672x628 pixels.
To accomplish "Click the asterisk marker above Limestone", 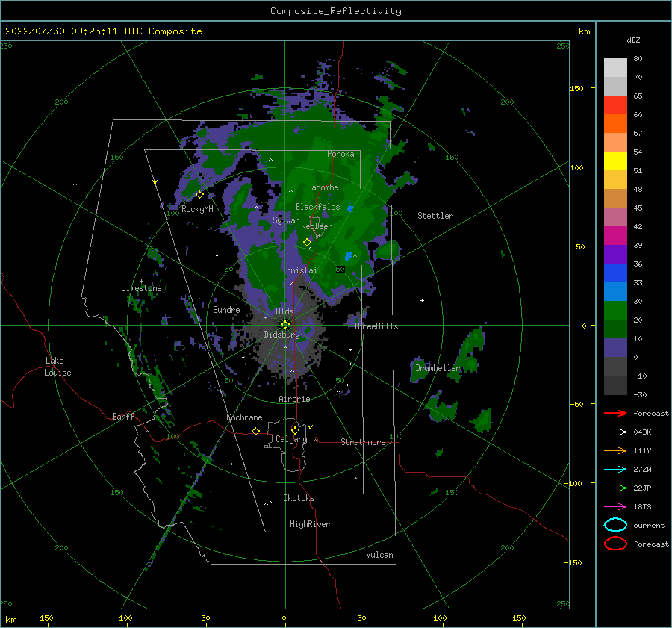I will coord(141,282).
